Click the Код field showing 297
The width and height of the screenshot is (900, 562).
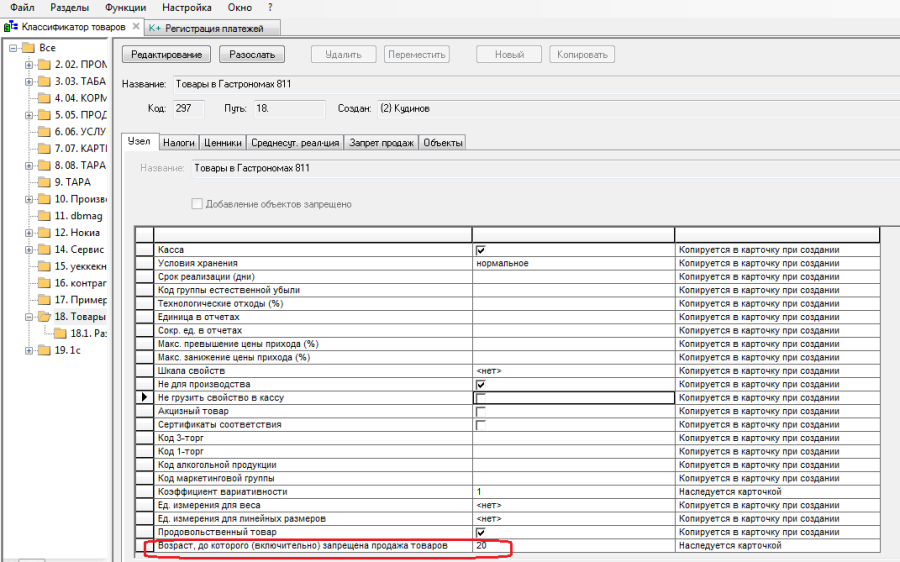[x=188, y=108]
